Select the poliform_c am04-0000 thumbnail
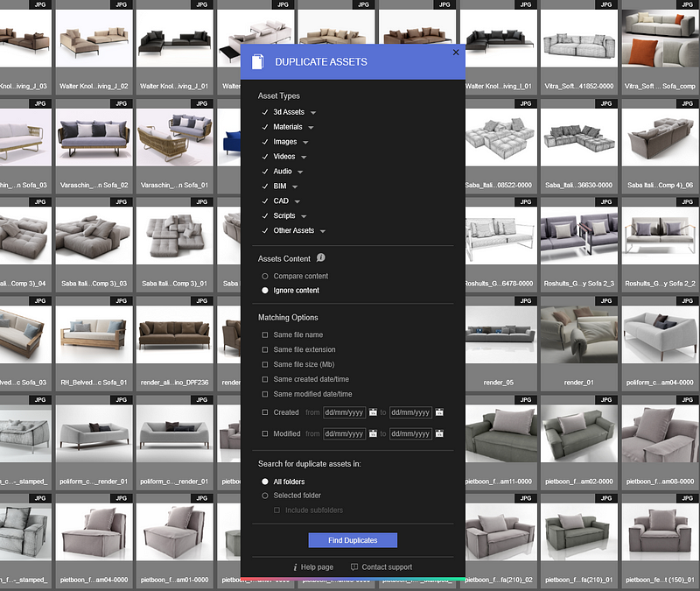The image size is (700, 591). [660, 334]
